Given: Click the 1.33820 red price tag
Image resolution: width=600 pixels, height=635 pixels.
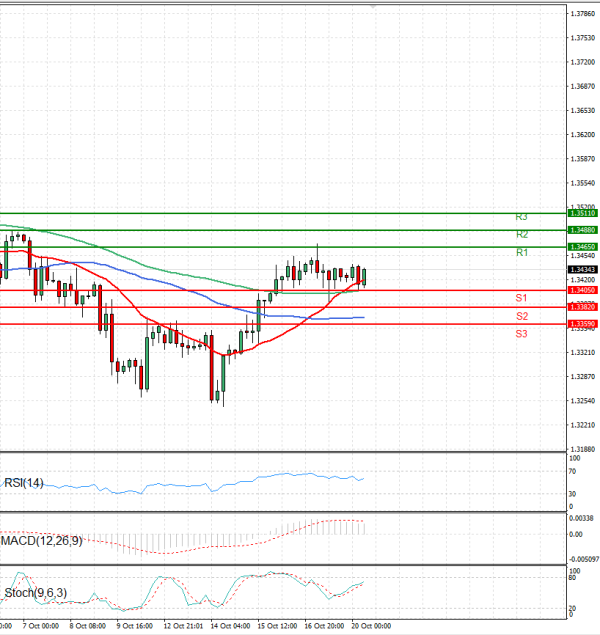Looking at the screenshot, I should click(x=582, y=307).
